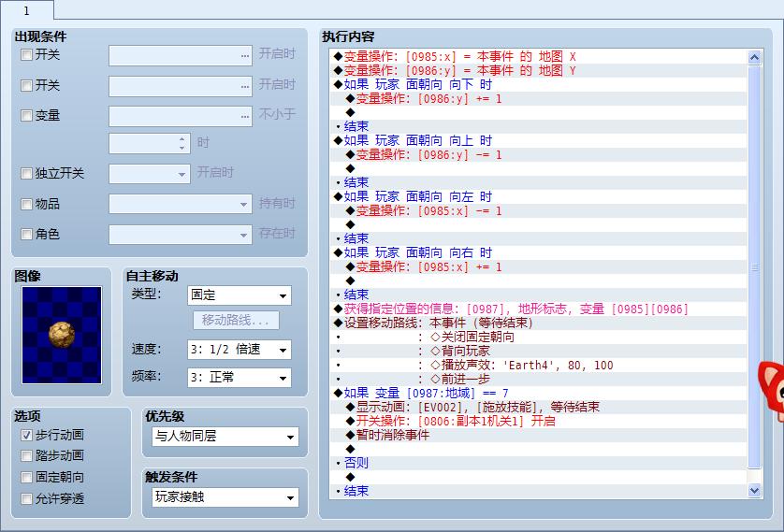The height and width of the screenshot is (532, 784).
Task: Select line 变量操作 [0985:x] -= 1
Action: coord(540,210)
